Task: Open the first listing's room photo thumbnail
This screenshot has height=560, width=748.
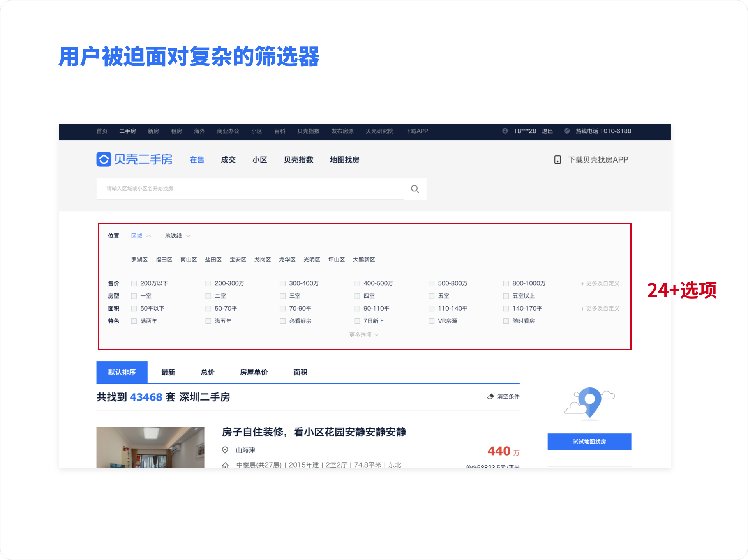Action: coord(150,447)
